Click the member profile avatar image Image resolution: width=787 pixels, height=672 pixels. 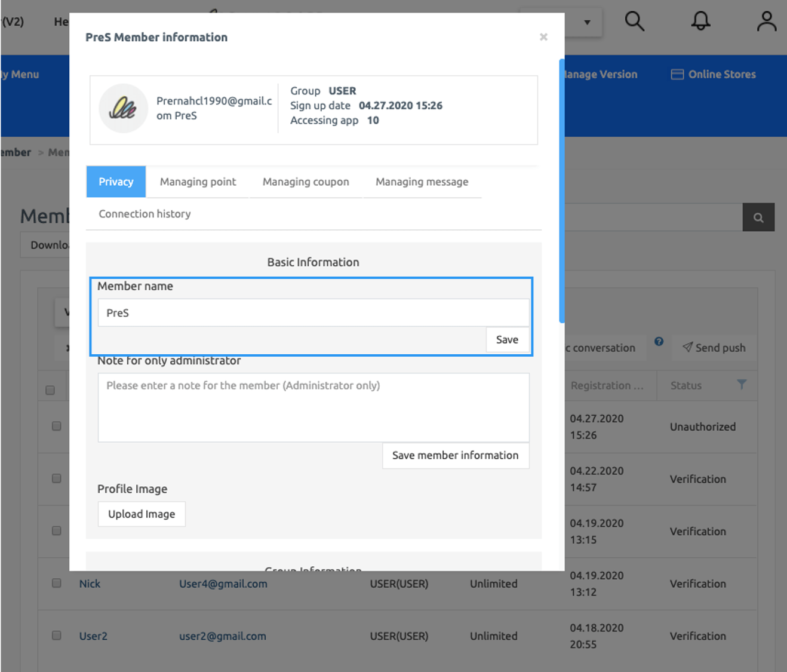click(x=123, y=109)
